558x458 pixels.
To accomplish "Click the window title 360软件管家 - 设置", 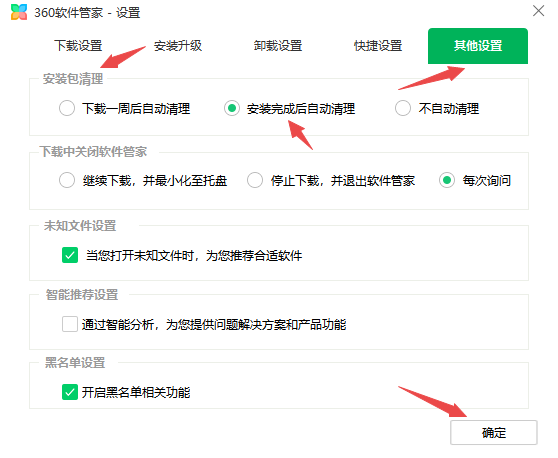I will pyautogui.click(x=87, y=13).
